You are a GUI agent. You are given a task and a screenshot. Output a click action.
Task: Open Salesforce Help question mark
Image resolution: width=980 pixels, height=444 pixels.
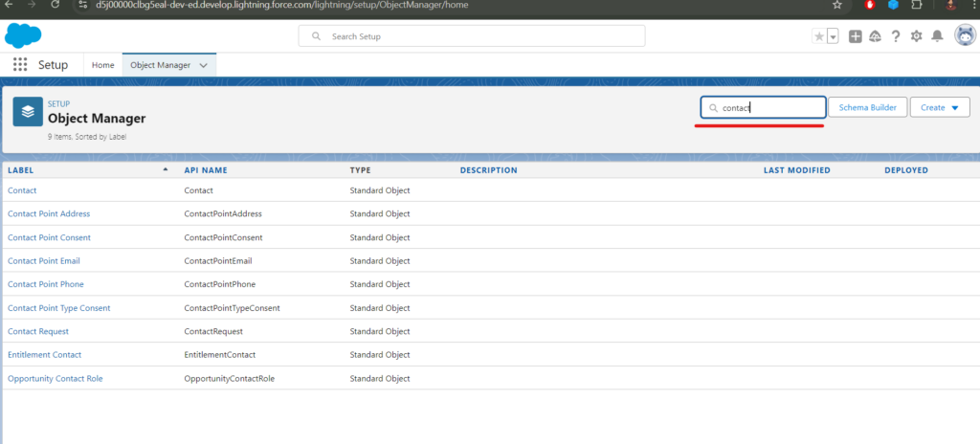click(896, 36)
